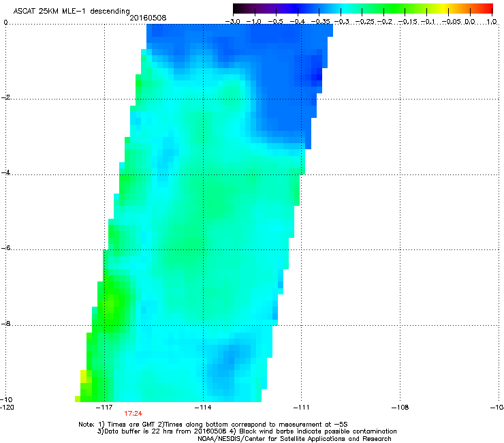Viewport: 504px width, 443px height.
Task: Click the latitude label 0 on the axis
Action: click(5, 22)
